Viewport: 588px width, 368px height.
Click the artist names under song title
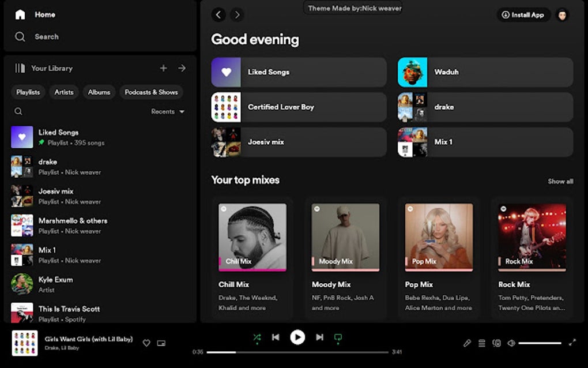tap(62, 348)
